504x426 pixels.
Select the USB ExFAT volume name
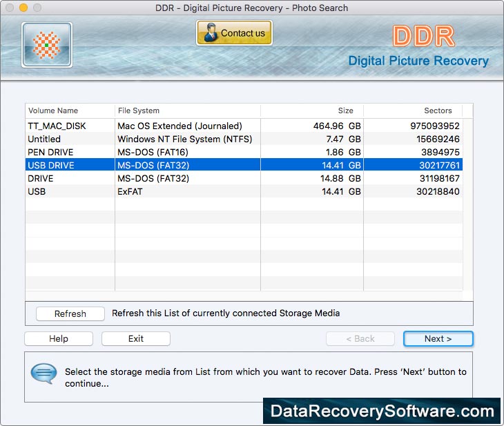[x=37, y=192]
